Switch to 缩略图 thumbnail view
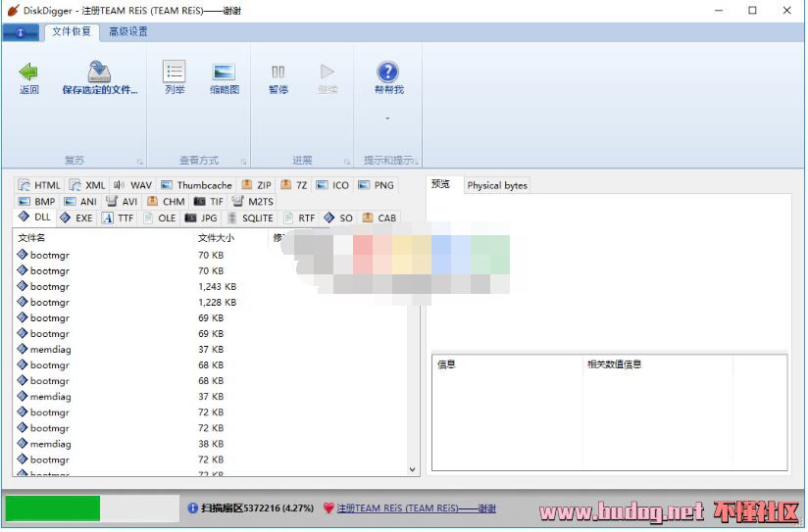The width and height of the screenshot is (808, 532). (224, 73)
